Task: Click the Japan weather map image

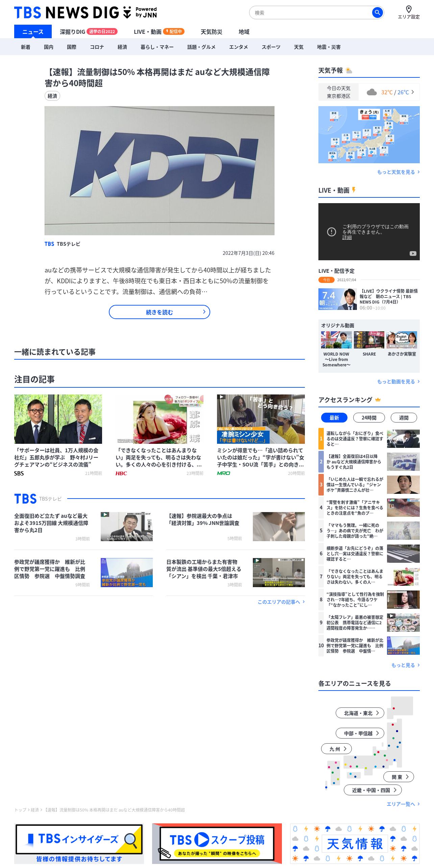Action: tap(369, 135)
